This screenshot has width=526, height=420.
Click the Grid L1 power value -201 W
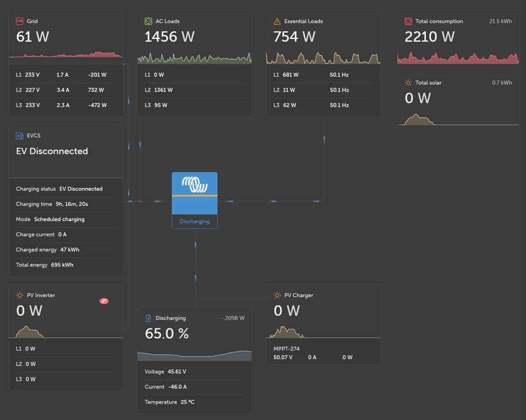pyautogui.click(x=98, y=75)
